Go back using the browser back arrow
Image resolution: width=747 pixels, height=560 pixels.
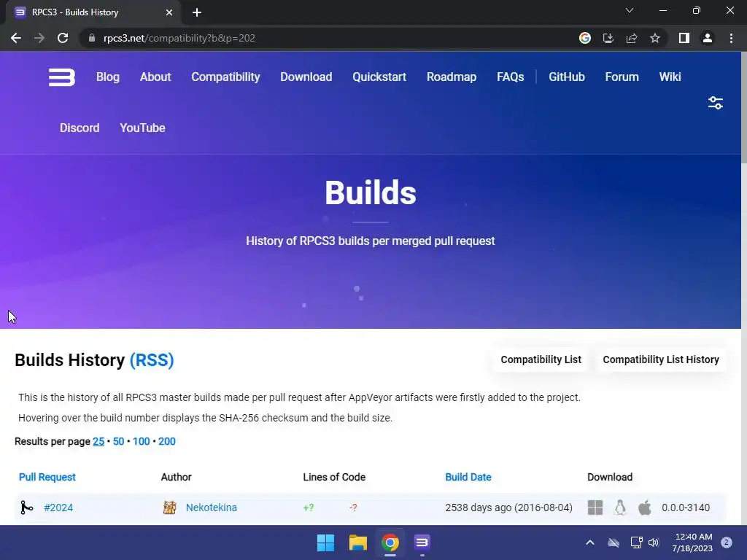16,38
